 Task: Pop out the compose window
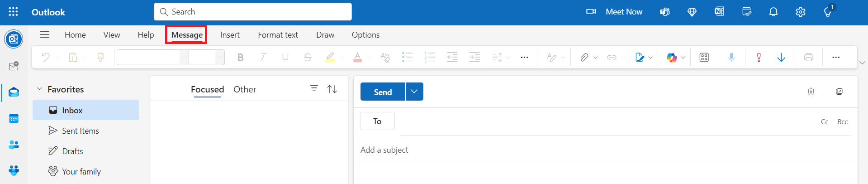click(x=839, y=92)
